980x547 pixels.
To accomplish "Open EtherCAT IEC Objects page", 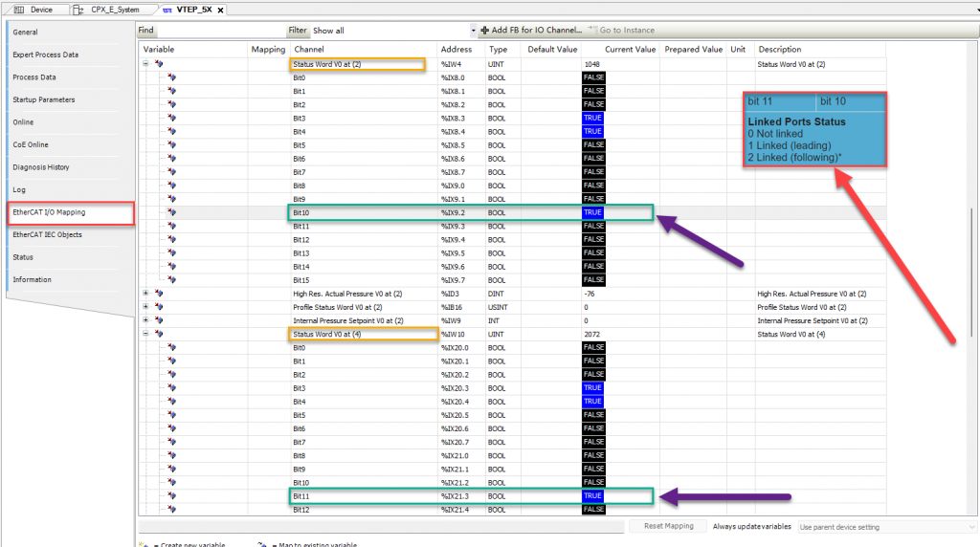I will tap(48, 234).
